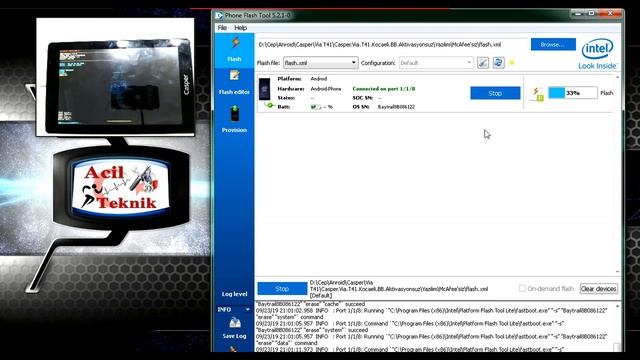Click the Android phone device icon
The width and height of the screenshot is (640, 360).
(x=264, y=89)
